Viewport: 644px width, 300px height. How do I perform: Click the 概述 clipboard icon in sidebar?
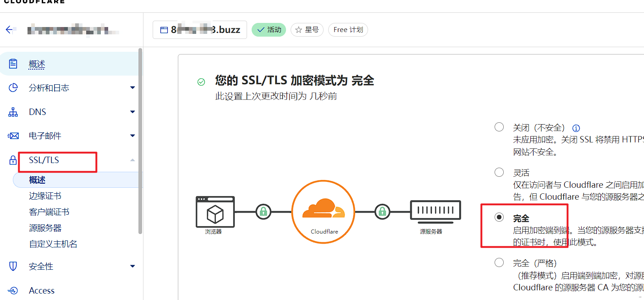tap(13, 64)
